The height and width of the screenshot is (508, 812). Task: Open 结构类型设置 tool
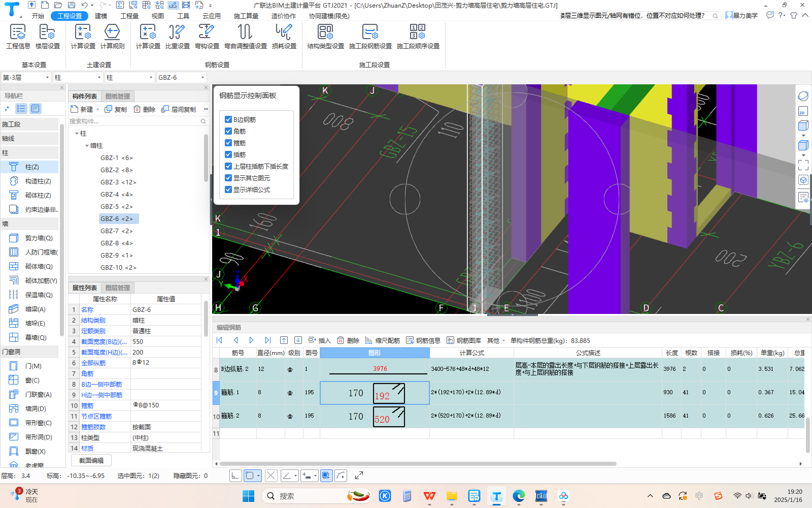pyautogui.click(x=326, y=37)
